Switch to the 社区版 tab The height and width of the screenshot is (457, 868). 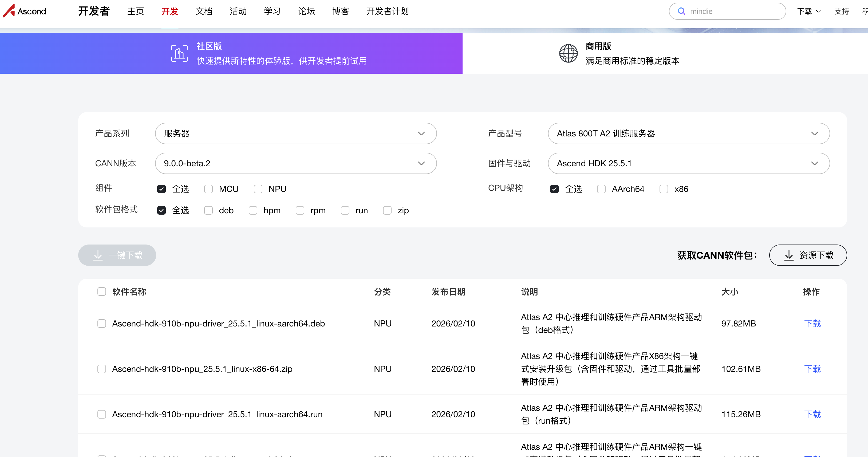pyautogui.click(x=231, y=53)
